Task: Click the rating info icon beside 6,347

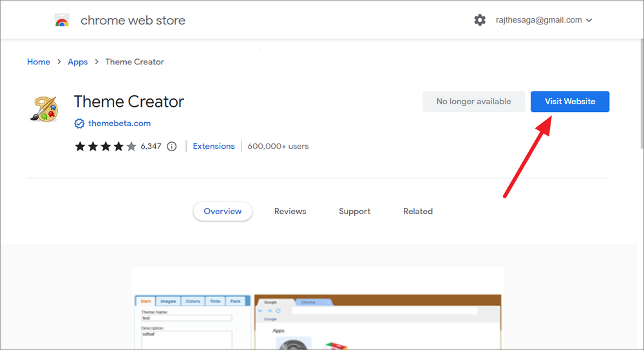Action: point(172,147)
